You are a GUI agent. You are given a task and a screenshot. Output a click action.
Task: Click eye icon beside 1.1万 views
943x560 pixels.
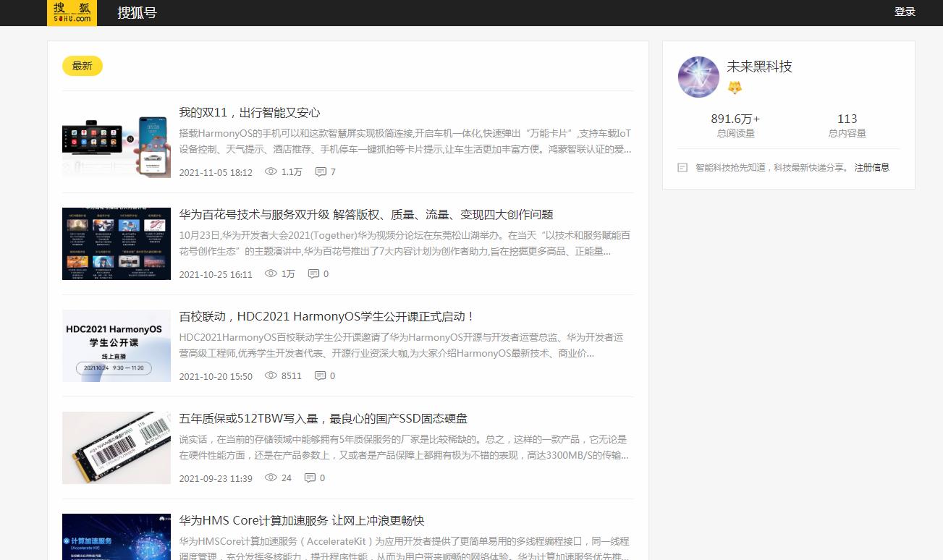tap(271, 172)
